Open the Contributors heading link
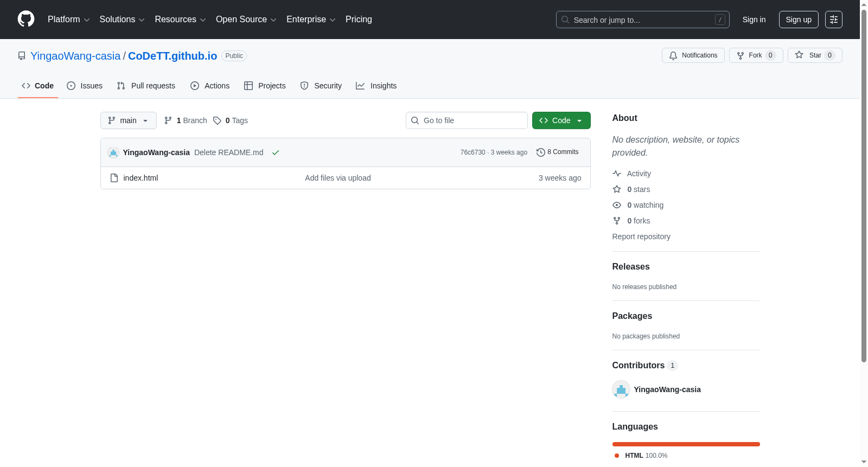The width and height of the screenshot is (868, 467). (x=645, y=365)
